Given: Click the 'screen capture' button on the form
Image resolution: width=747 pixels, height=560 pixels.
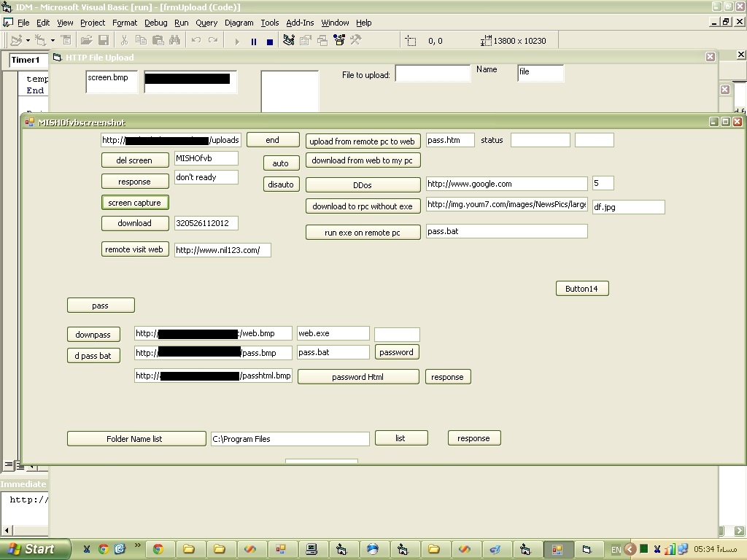Looking at the screenshot, I should tap(134, 202).
